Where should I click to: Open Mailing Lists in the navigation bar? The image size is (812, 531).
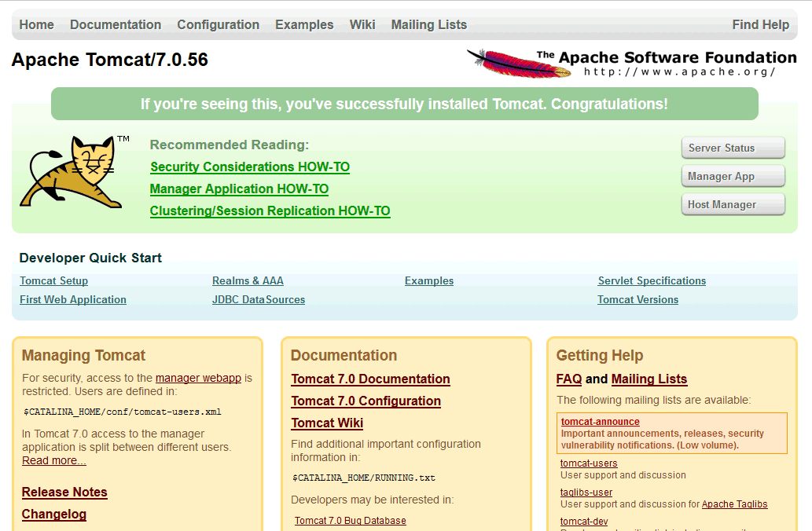[428, 24]
